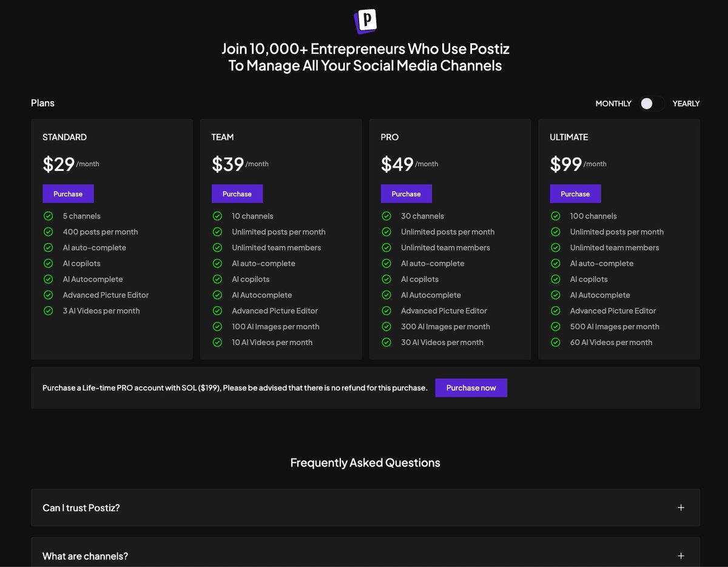The image size is (728, 567).
Task: Click PRO plan's 'Unlimited posts per month' checkmark
Action: 386,232
